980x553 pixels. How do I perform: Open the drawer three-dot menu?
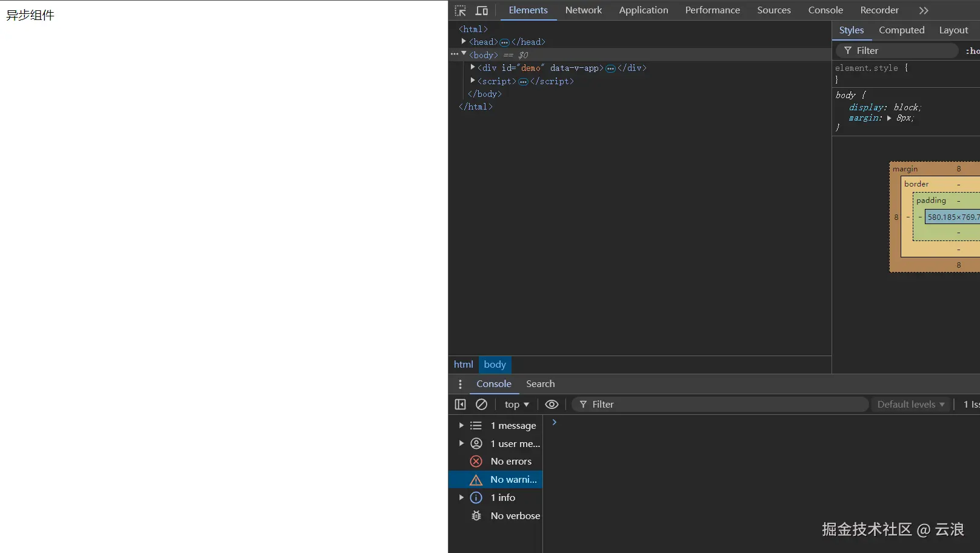pos(460,384)
